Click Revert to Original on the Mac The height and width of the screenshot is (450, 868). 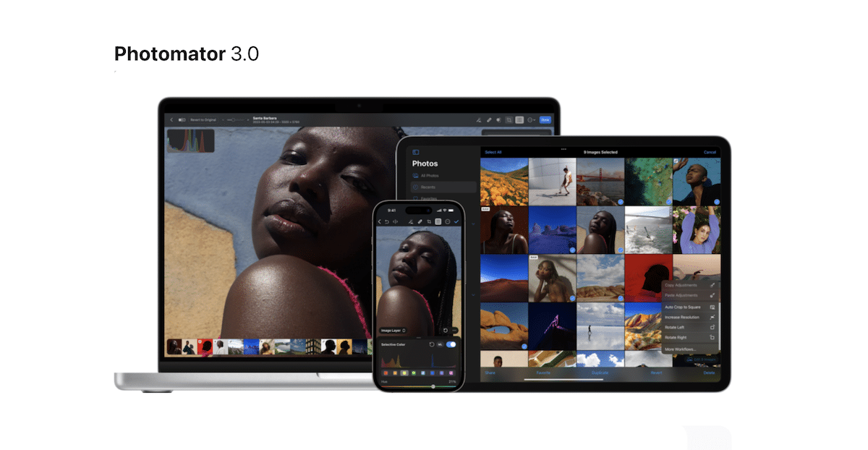pyautogui.click(x=203, y=119)
